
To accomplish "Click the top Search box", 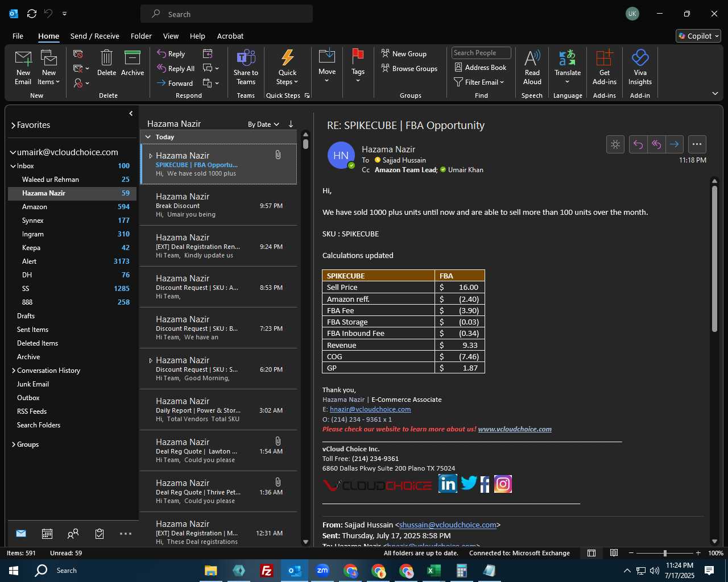I will 226,14.
